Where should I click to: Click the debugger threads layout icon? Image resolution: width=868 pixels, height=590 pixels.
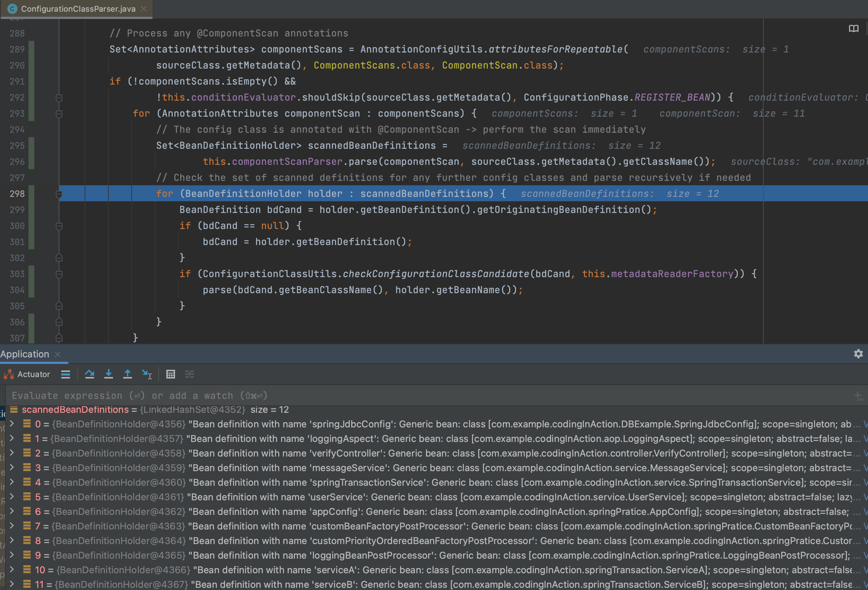(66, 374)
